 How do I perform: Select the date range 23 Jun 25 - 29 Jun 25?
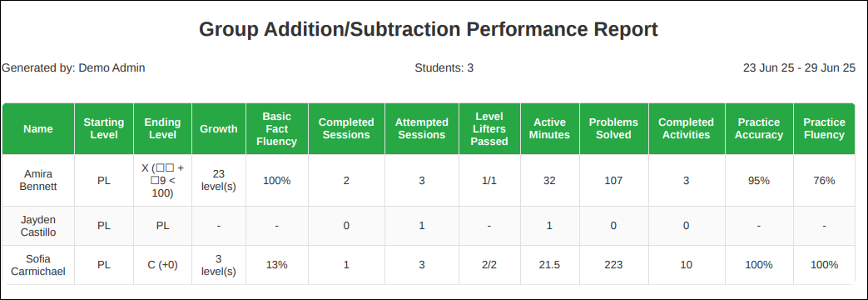[x=799, y=67]
